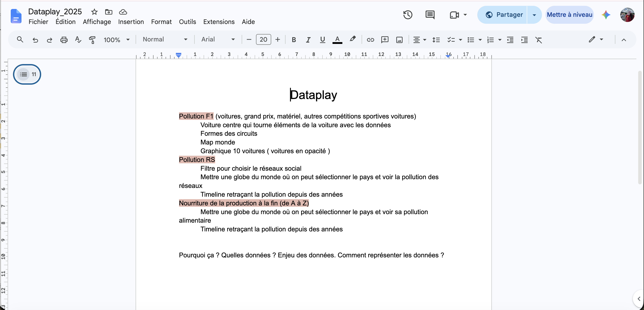Toggle underline formatting
The width and height of the screenshot is (644, 310).
pos(322,39)
